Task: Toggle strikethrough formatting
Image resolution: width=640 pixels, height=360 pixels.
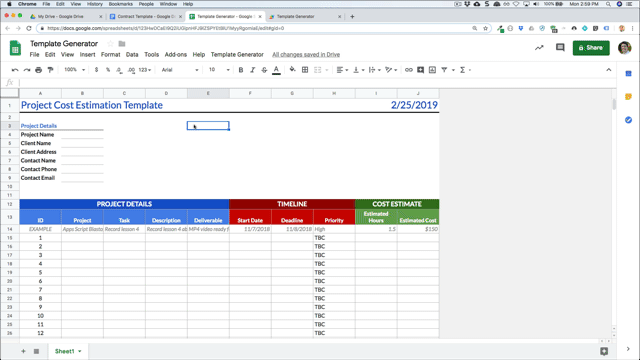Action: (264, 70)
